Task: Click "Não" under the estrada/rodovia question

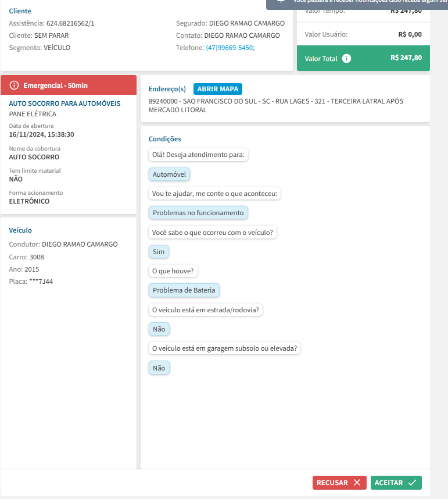Action: coord(159,329)
